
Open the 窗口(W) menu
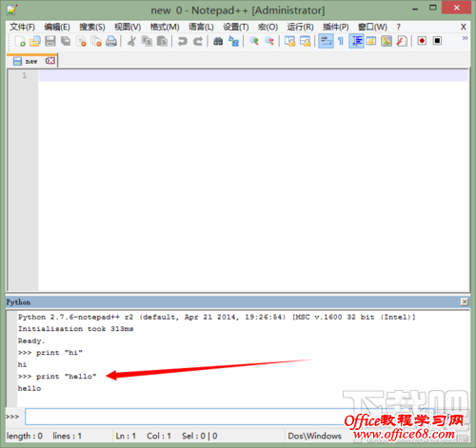pos(372,27)
